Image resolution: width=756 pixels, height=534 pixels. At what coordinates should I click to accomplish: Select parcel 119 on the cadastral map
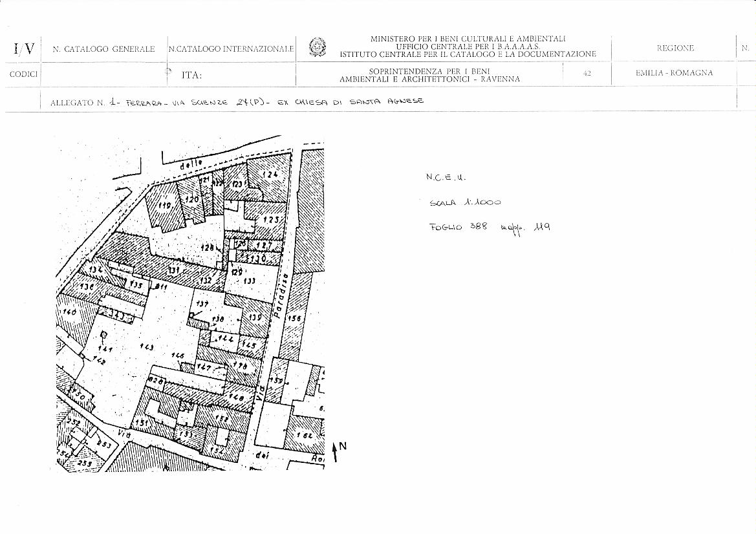point(163,206)
